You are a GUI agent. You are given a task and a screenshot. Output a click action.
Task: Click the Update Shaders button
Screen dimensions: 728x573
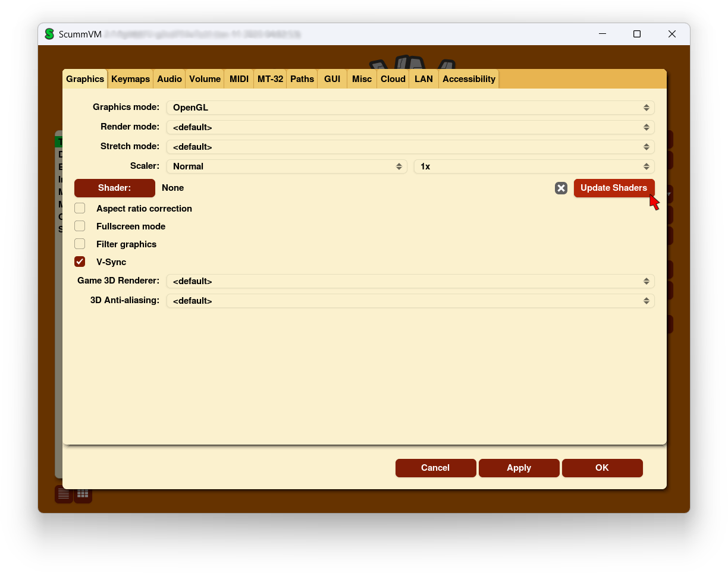(613, 188)
